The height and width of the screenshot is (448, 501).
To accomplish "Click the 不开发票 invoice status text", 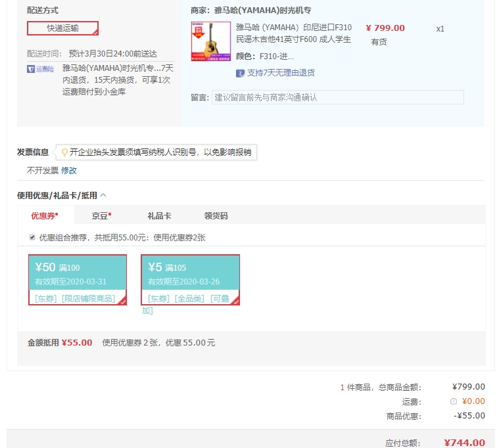I will 43,171.
